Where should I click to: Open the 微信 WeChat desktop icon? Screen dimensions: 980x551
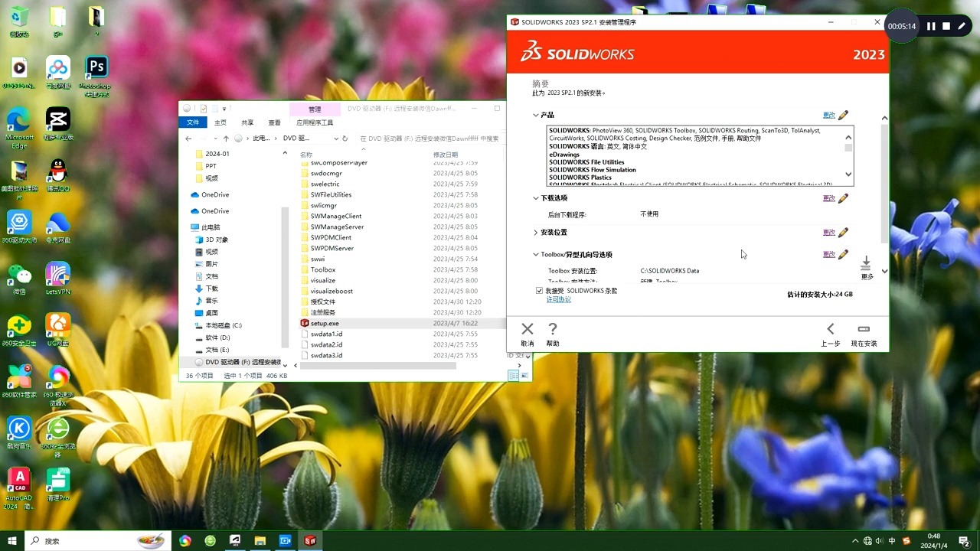click(x=19, y=279)
